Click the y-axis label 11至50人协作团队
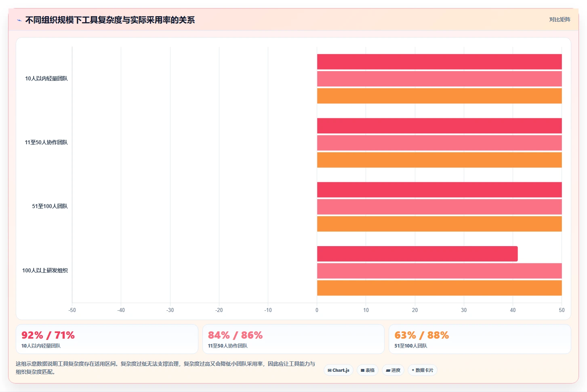This screenshot has height=392, width=587. point(46,142)
